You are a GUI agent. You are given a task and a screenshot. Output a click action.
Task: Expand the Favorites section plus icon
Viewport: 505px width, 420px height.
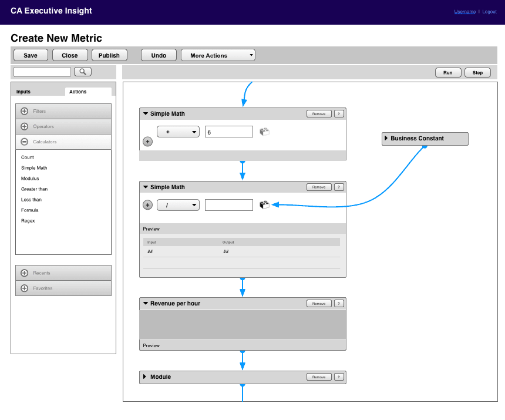[24, 288]
